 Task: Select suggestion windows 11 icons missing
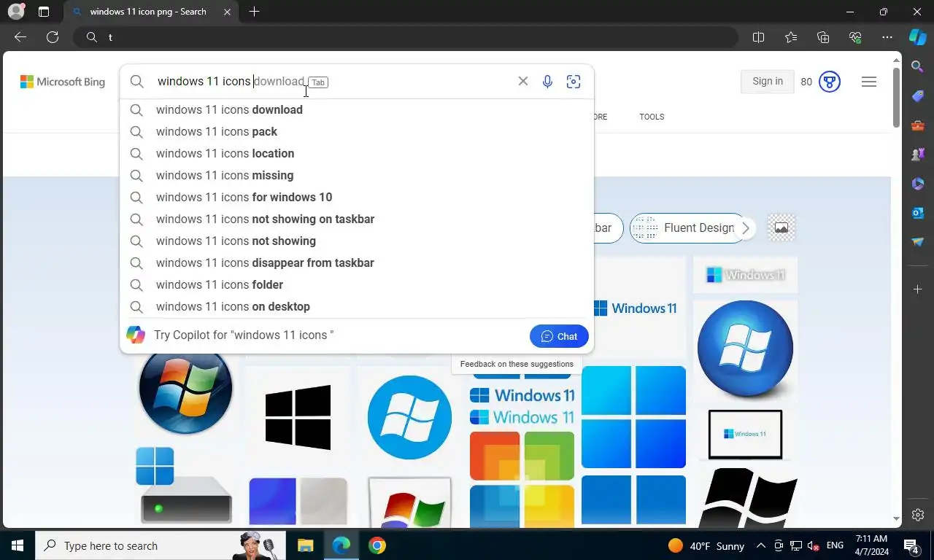[357, 175]
